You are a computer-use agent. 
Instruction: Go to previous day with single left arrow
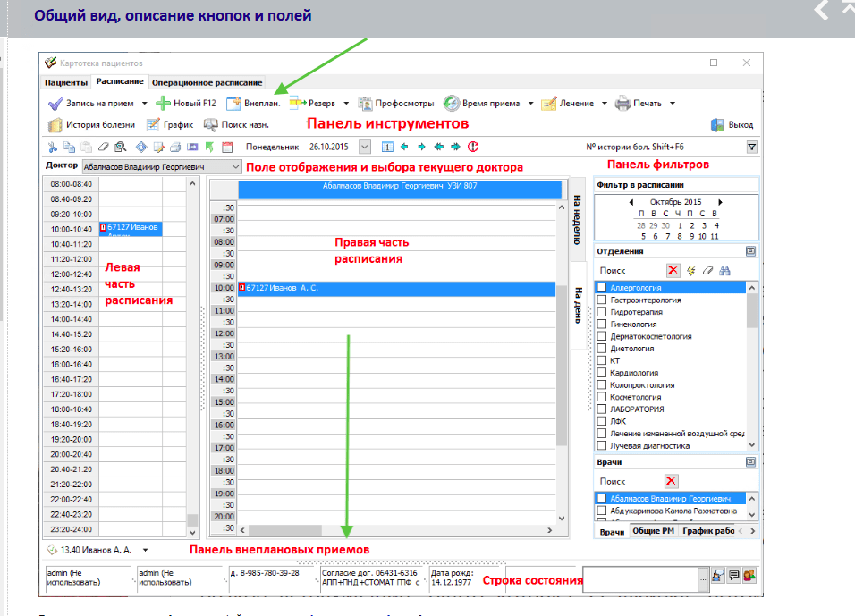tap(404, 147)
